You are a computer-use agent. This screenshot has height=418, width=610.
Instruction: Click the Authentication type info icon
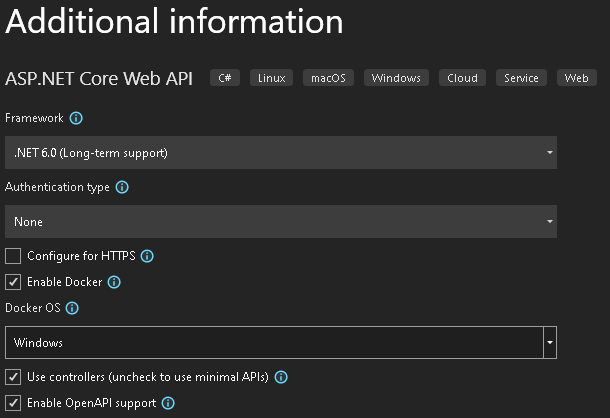123,187
